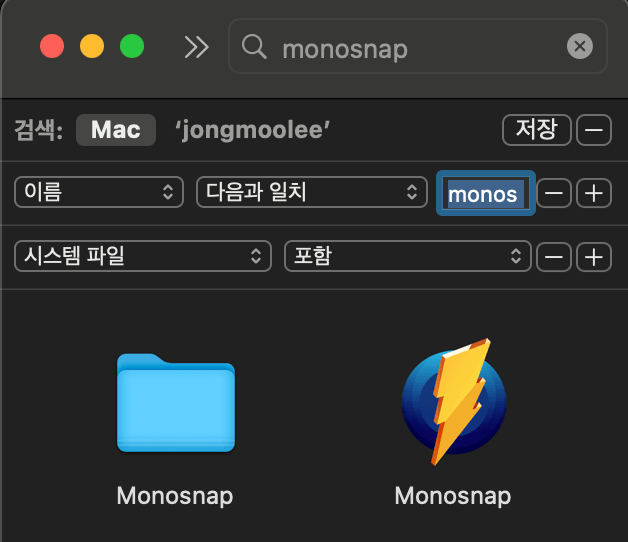
Task: Remove search criteria via minus next to 저장
Action: 594,130
